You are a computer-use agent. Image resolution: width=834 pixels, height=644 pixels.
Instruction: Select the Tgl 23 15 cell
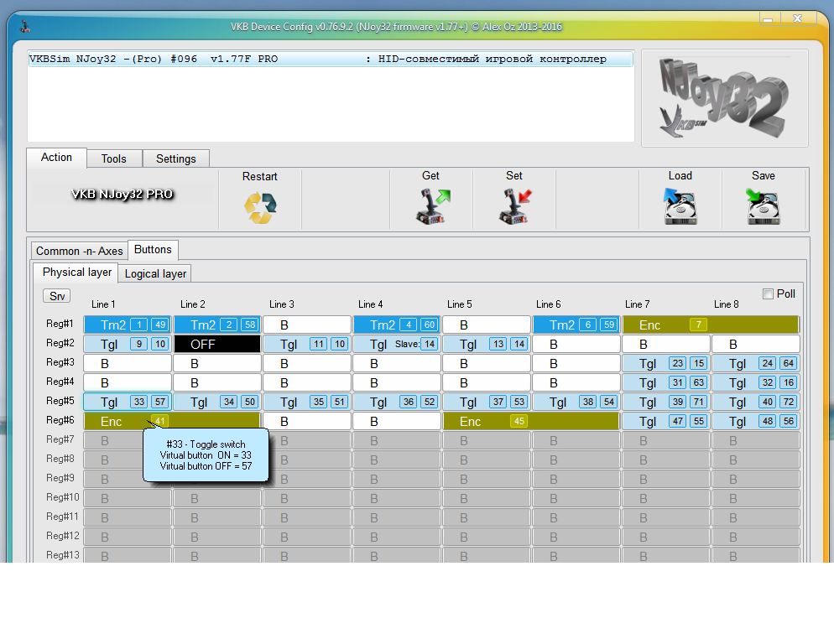(666, 364)
